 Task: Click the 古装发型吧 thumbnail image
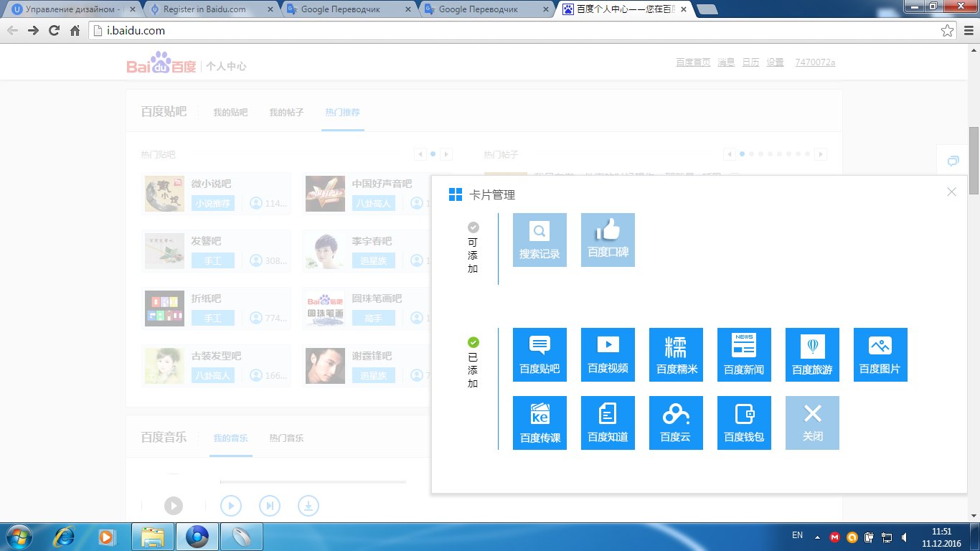pos(164,366)
